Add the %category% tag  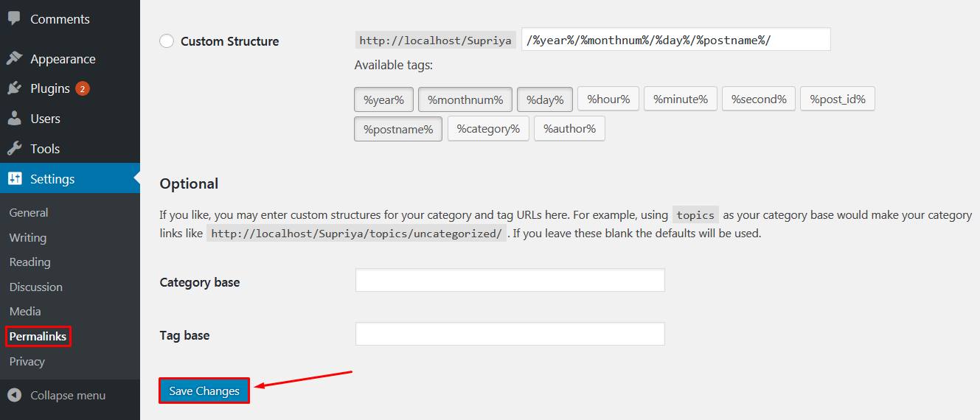[x=488, y=129]
